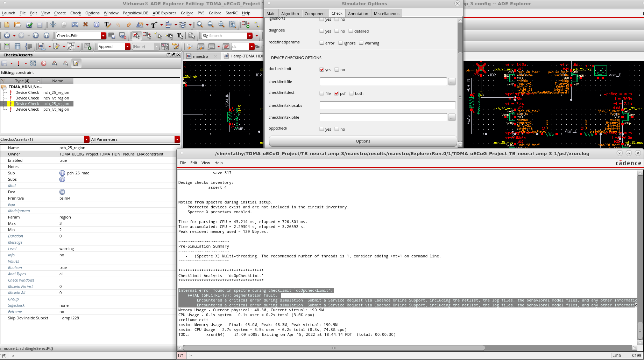Check diagnose detailed checkbox

[351, 31]
